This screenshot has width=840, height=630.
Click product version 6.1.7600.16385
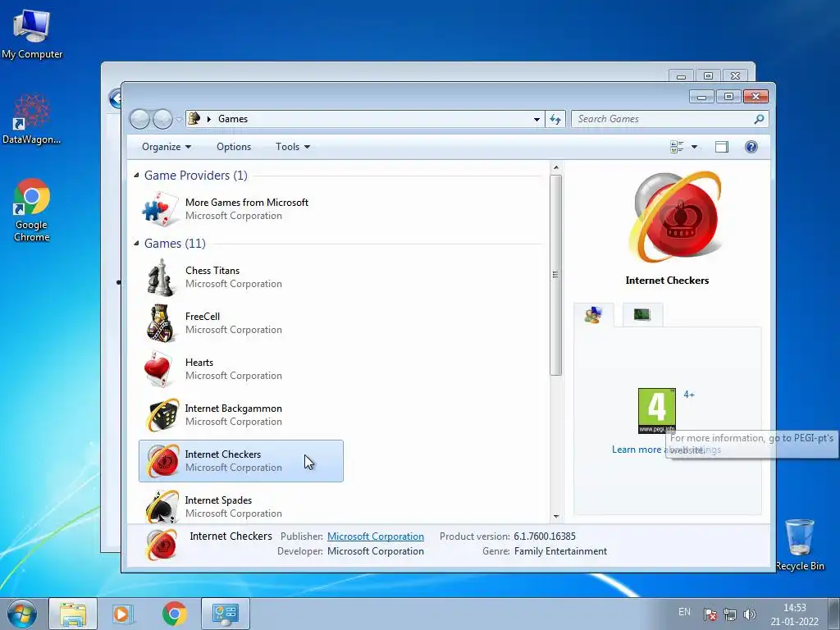coord(545,536)
